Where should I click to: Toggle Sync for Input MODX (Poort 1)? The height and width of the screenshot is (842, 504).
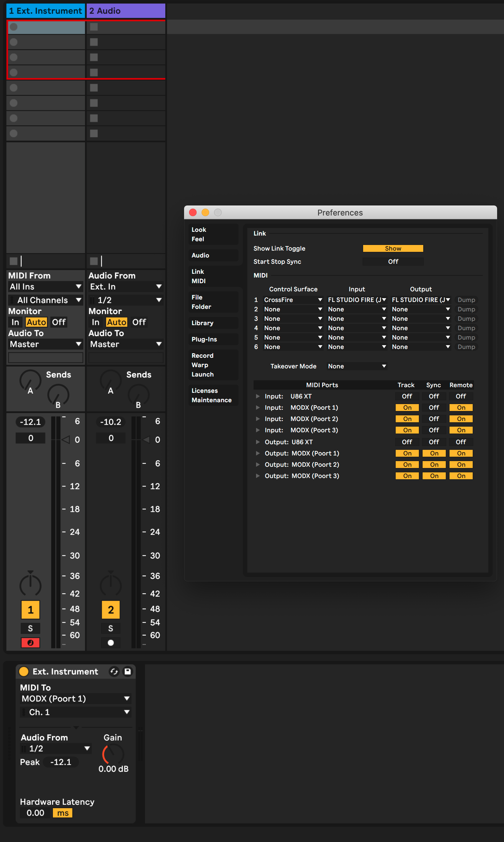pyautogui.click(x=434, y=408)
